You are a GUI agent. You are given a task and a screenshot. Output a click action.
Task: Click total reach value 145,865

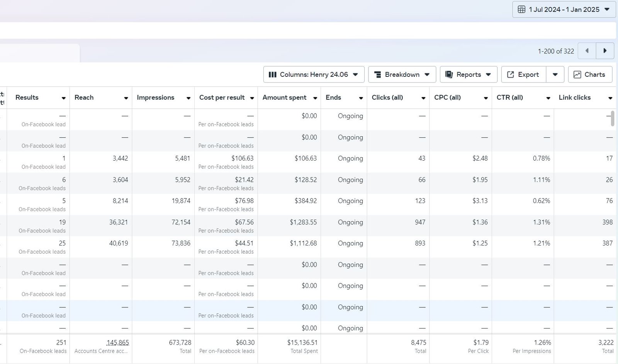(117, 342)
